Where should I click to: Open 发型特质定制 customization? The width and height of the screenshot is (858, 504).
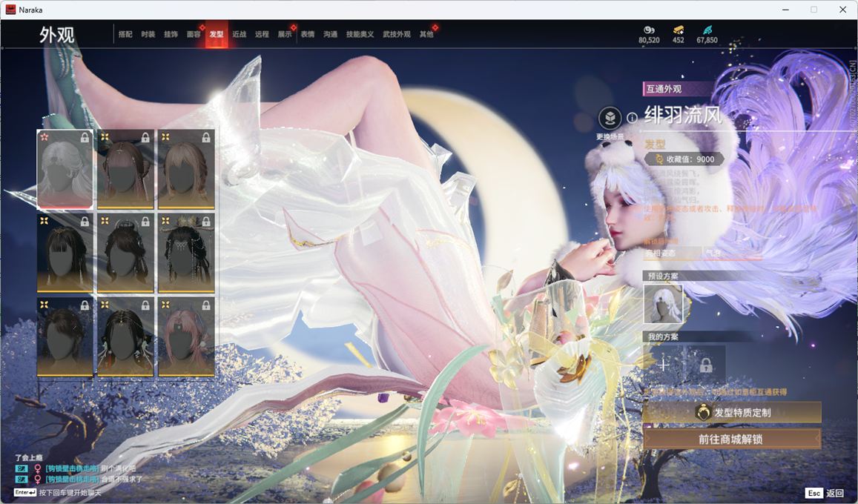tap(732, 413)
